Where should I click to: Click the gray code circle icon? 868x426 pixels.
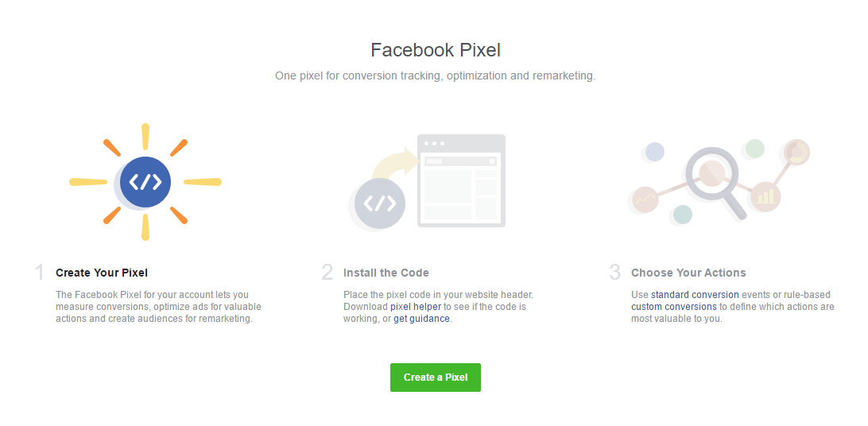coord(379,203)
